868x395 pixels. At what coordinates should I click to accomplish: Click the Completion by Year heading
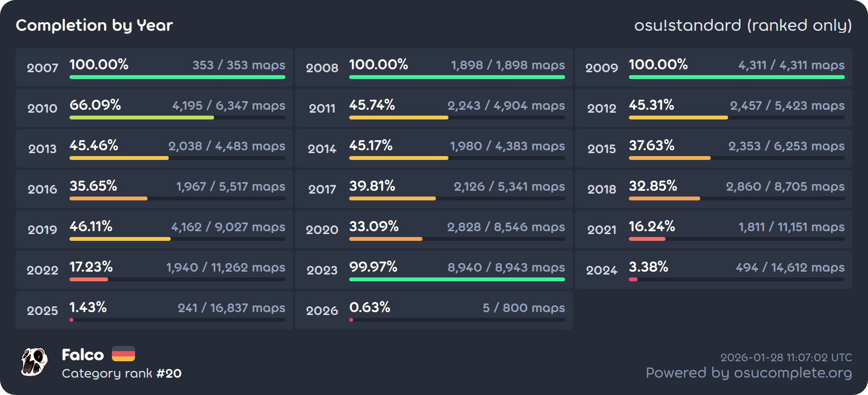[x=94, y=25]
